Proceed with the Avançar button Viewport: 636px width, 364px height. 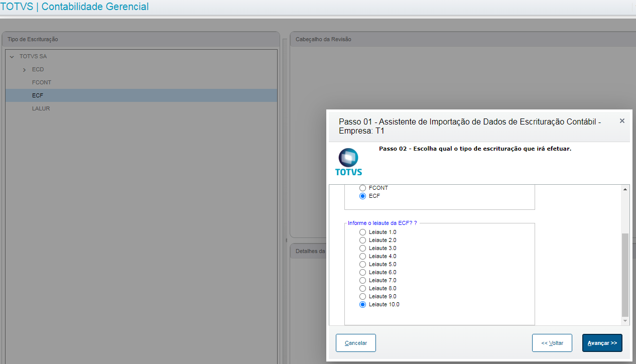(602, 343)
